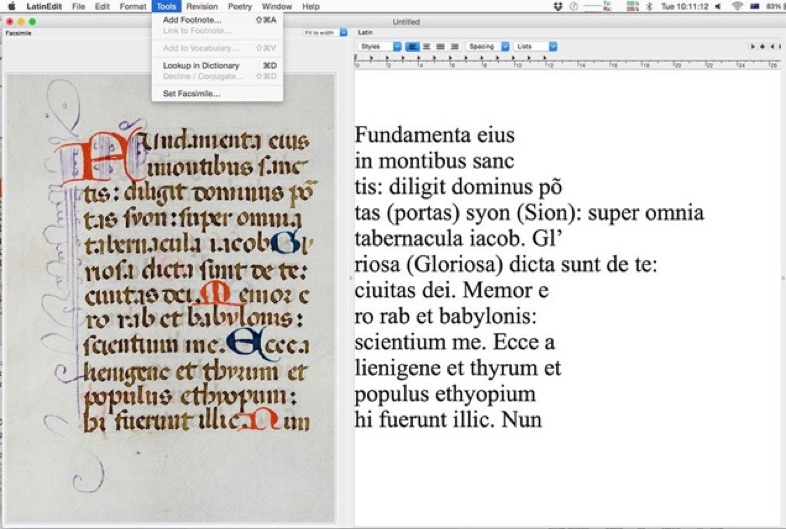
Task: Click text line 'ciuitas dei. Memor e'
Action: (x=452, y=291)
